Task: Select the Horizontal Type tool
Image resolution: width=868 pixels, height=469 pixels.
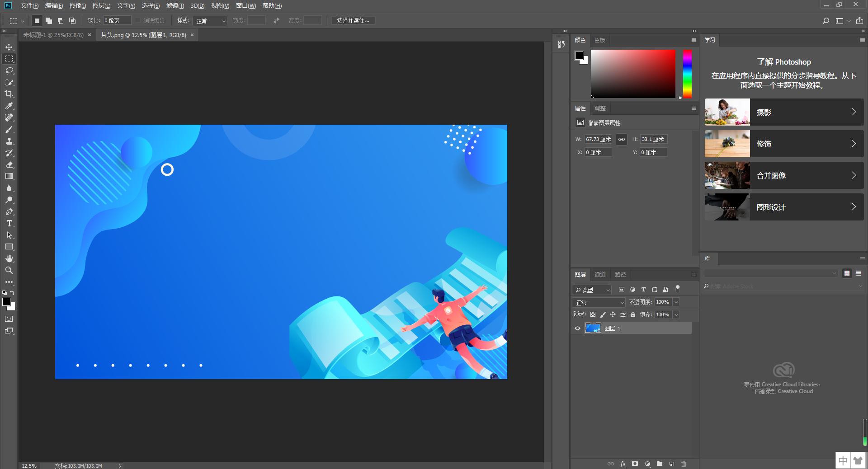Action: [9, 224]
